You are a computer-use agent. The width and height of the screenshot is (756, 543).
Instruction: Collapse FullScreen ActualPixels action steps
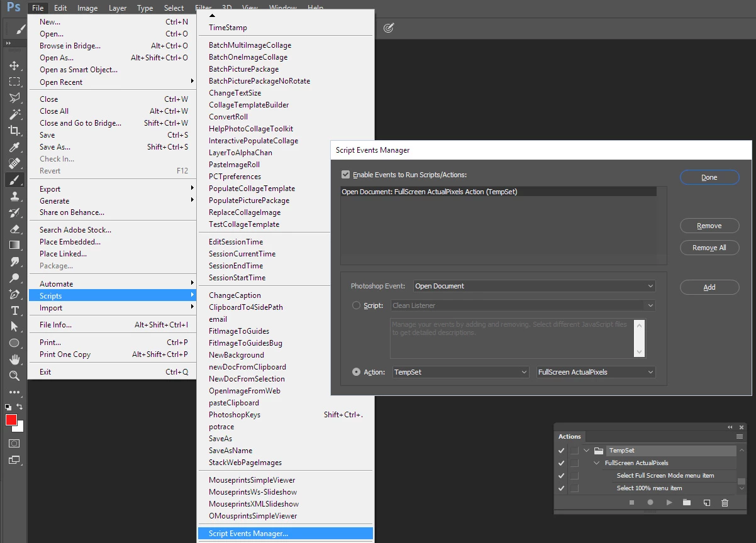[598, 463]
